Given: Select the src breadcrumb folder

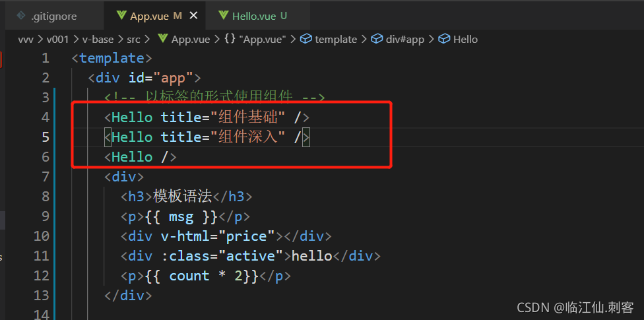Looking at the screenshot, I should [133, 40].
